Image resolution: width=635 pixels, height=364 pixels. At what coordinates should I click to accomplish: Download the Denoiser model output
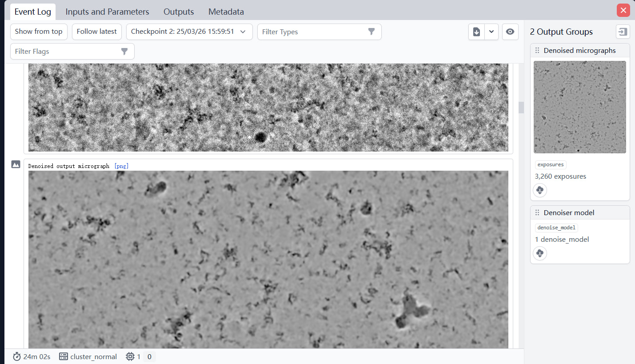click(x=540, y=253)
